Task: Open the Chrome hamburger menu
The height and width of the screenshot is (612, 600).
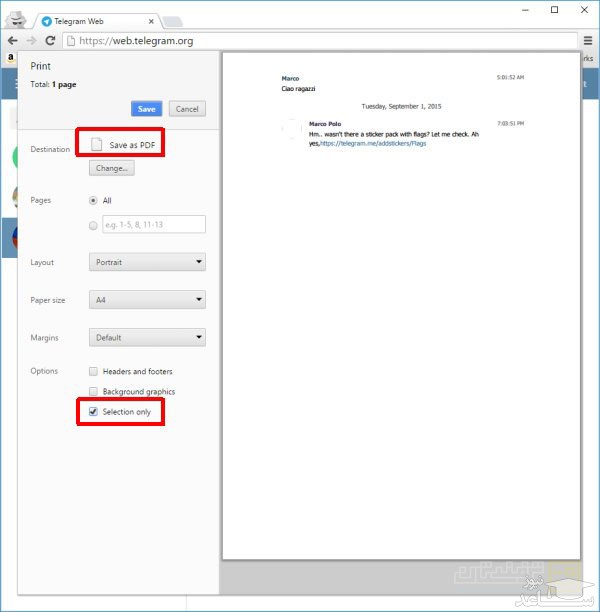Action: coord(587,41)
